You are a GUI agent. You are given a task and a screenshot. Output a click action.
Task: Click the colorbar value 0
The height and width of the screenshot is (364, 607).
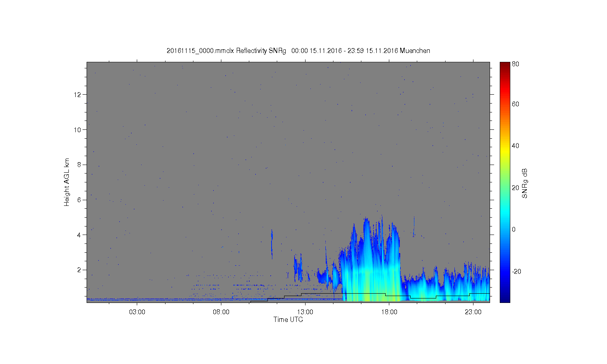(x=514, y=230)
